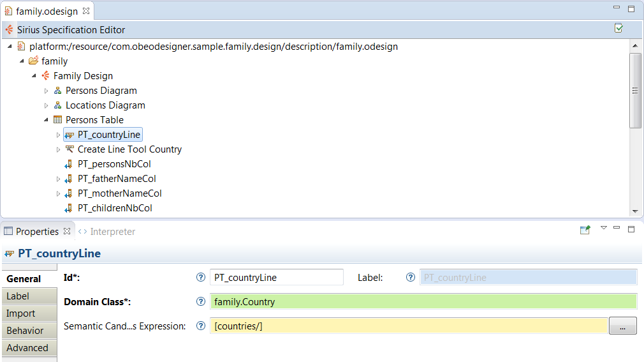Click help icon beside Domain Class field
The image size is (644, 362).
click(x=201, y=301)
